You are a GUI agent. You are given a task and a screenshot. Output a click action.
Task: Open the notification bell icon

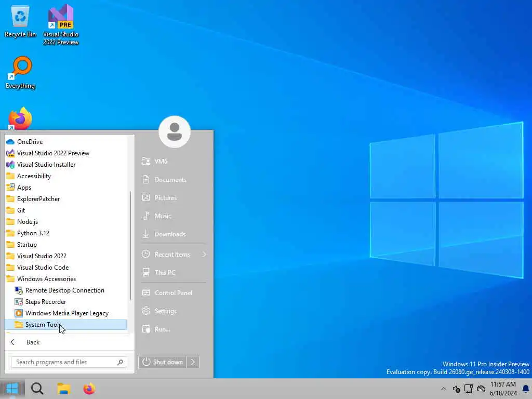coord(526,389)
